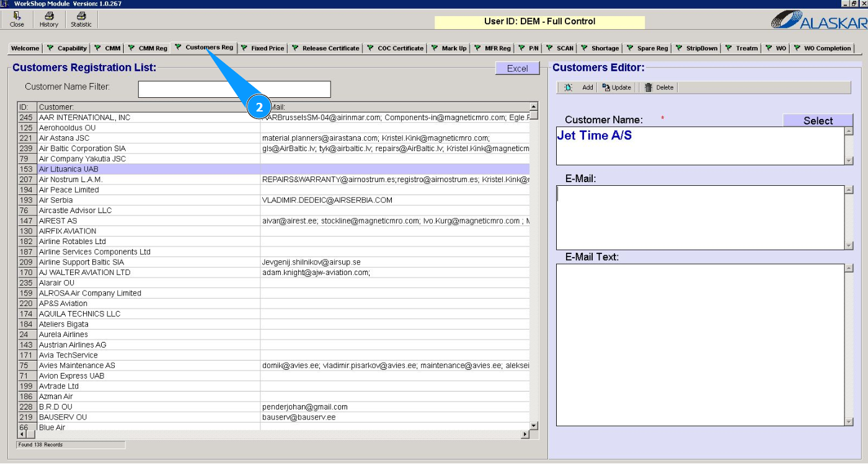Switch to the Capability tab
Screen dimensions: 868x464
pos(67,48)
